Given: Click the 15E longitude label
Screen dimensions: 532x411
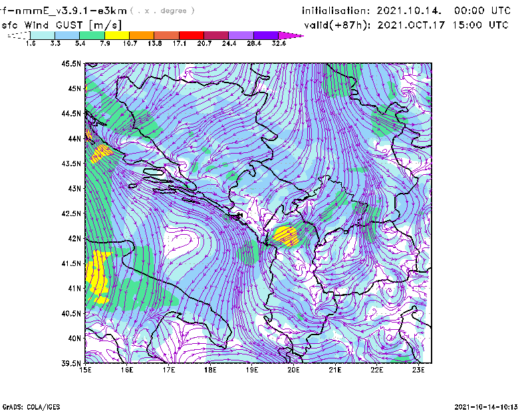Looking at the screenshot, I should pyautogui.click(x=85, y=370).
